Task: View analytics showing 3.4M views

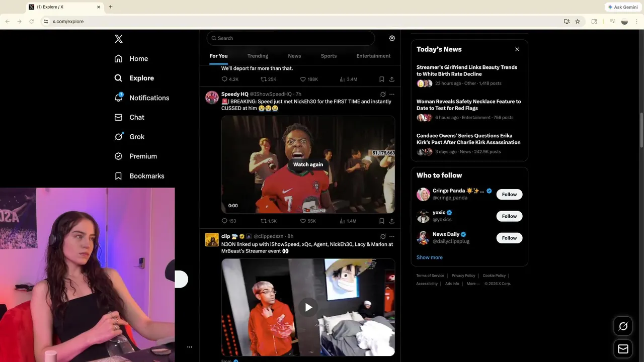Action: pyautogui.click(x=348, y=79)
